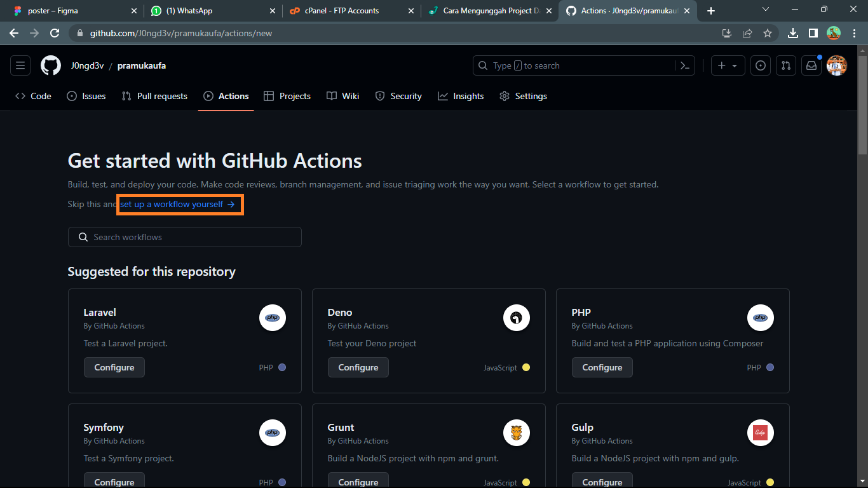Click the Deno card title
This screenshot has height=488, width=868.
(340, 312)
